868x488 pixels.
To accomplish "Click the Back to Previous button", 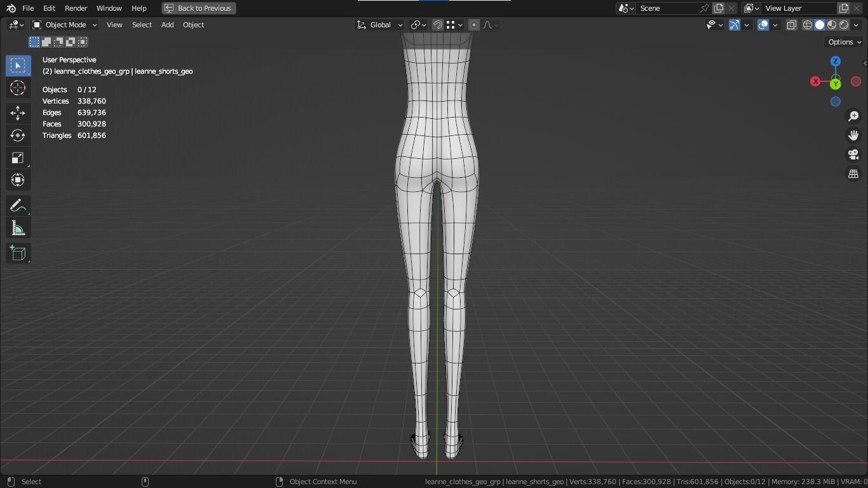I will [x=199, y=8].
